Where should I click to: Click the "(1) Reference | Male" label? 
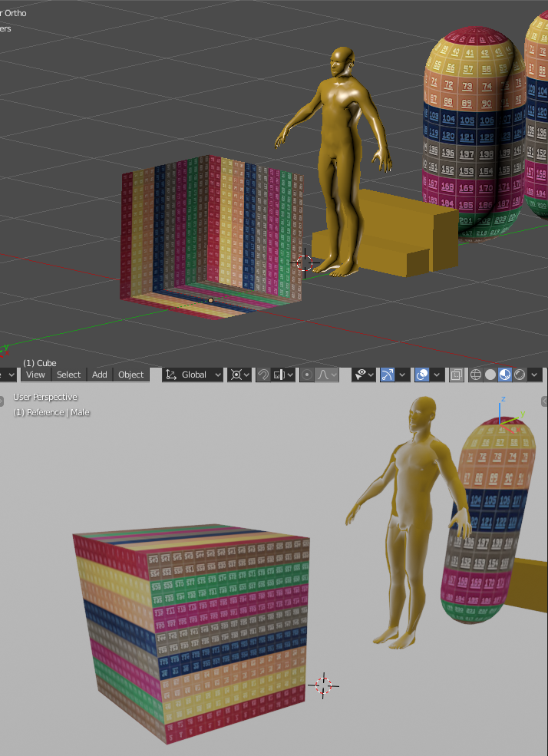51,412
